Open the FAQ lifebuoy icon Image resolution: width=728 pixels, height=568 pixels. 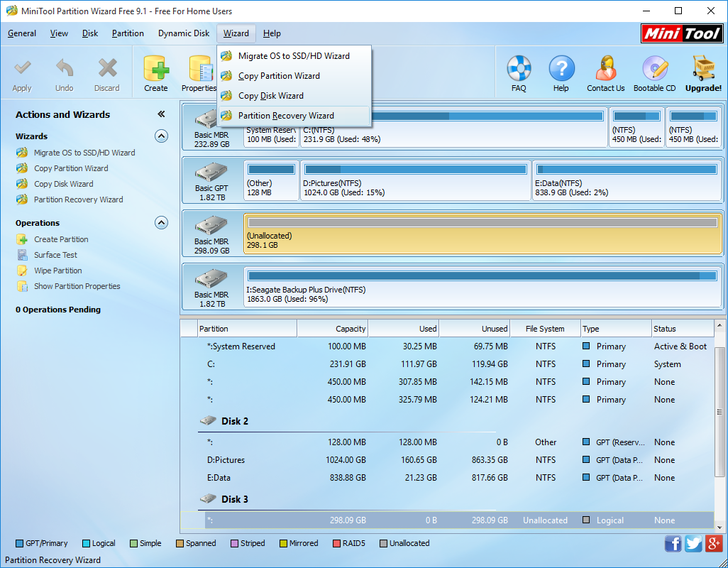click(x=519, y=68)
